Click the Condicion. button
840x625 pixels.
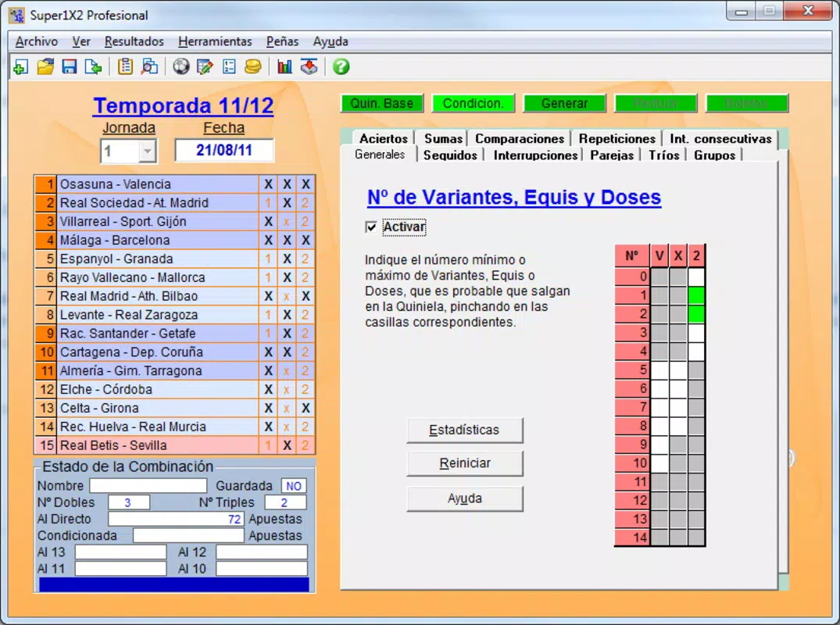[473, 103]
